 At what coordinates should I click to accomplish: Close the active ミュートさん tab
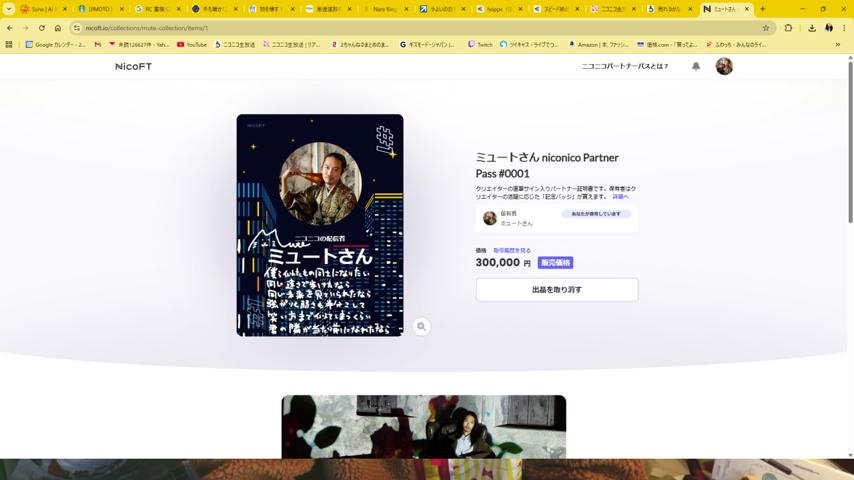747,9
